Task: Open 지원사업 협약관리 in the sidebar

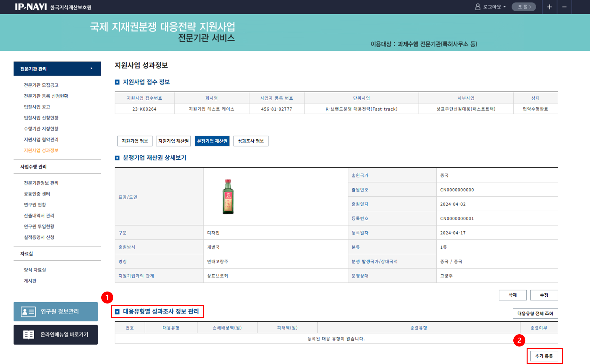Action: pos(41,139)
